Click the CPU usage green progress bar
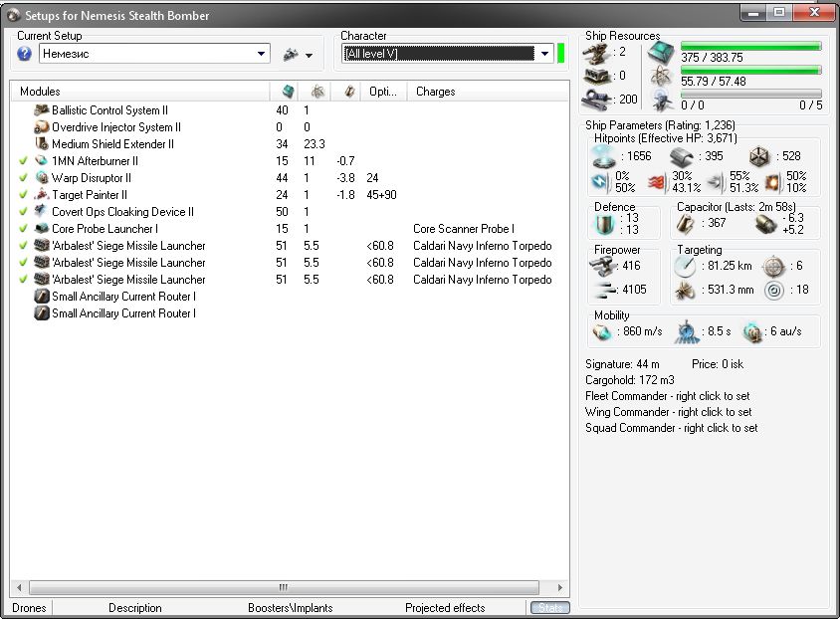The image size is (840, 619). coord(750,46)
